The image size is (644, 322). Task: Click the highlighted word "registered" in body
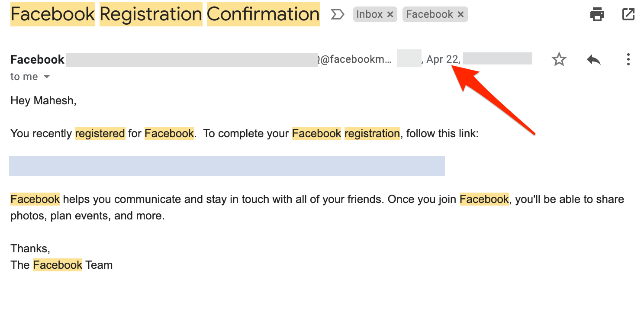pyautogui.click(x=100, y=134)
